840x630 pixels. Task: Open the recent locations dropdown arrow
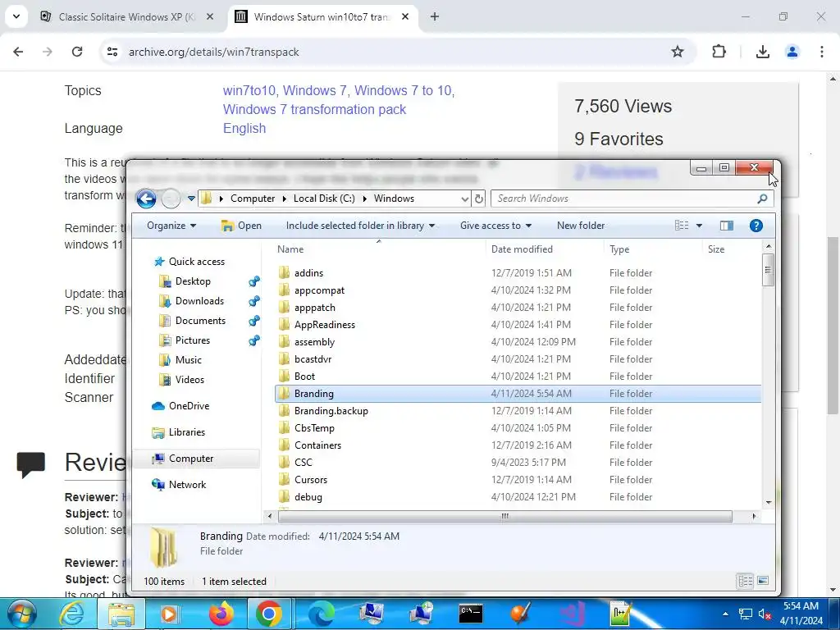pos(191,199)
